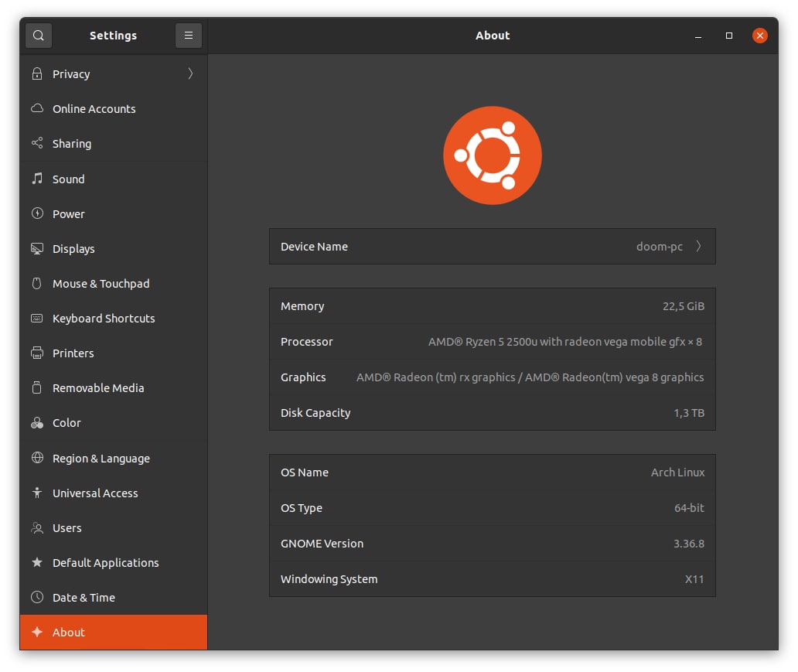Go to Removable Media settings
This screenshot has width=798, height=672.
point(114,388)
